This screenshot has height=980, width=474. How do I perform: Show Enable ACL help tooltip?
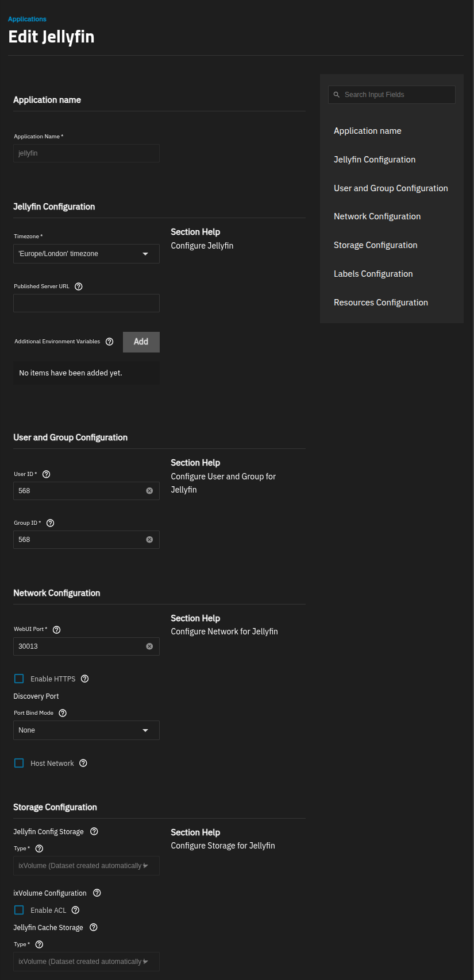tap(75, 910)
